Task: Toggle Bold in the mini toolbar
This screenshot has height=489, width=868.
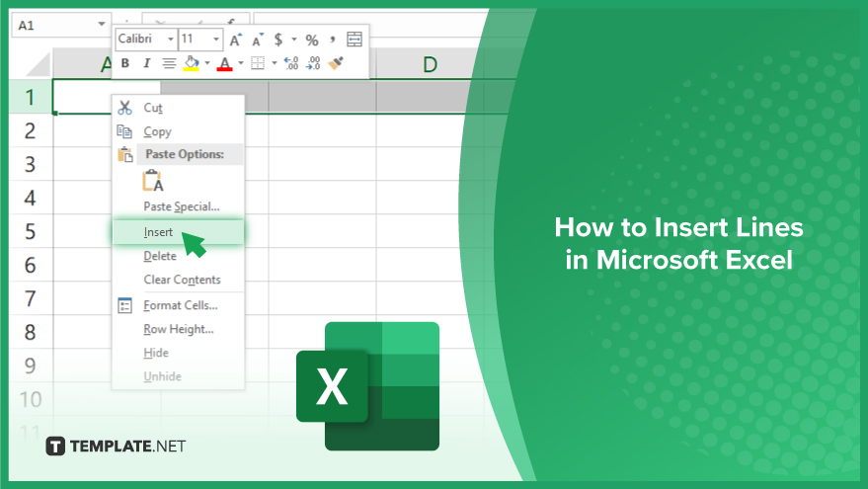Action: 125,63
